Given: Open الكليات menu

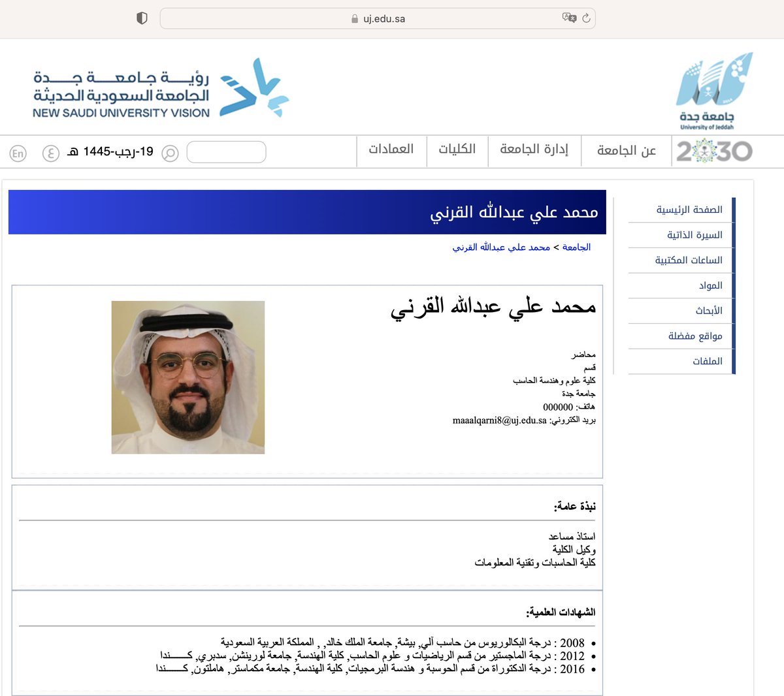Looking at the screenshot, I should [457, 150].
